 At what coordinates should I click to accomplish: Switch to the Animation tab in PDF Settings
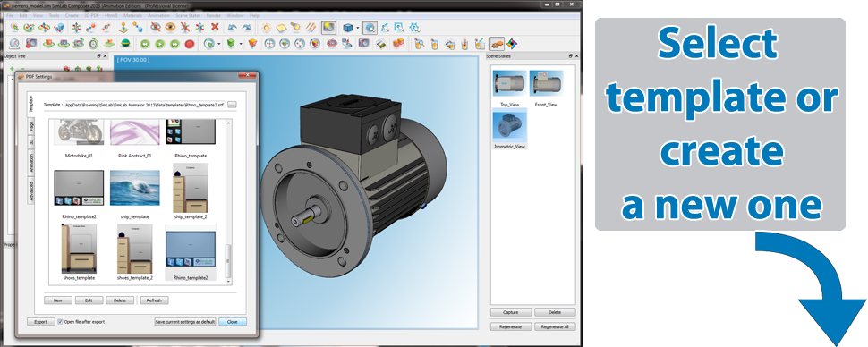31,165
